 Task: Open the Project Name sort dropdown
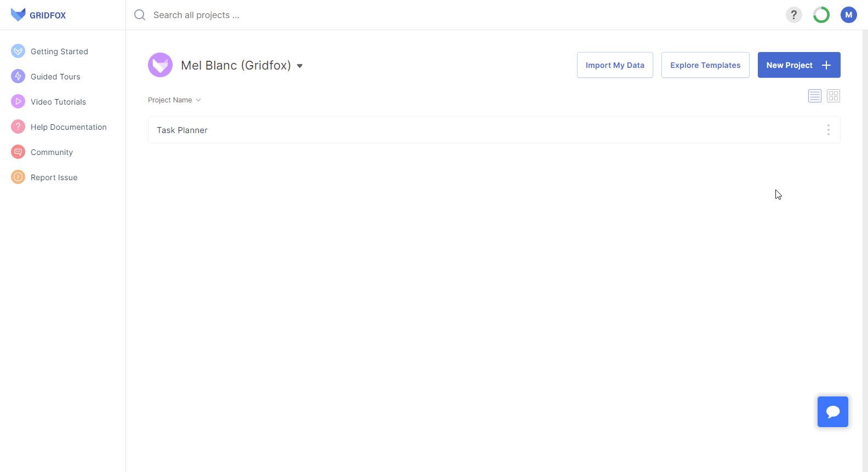174,100
